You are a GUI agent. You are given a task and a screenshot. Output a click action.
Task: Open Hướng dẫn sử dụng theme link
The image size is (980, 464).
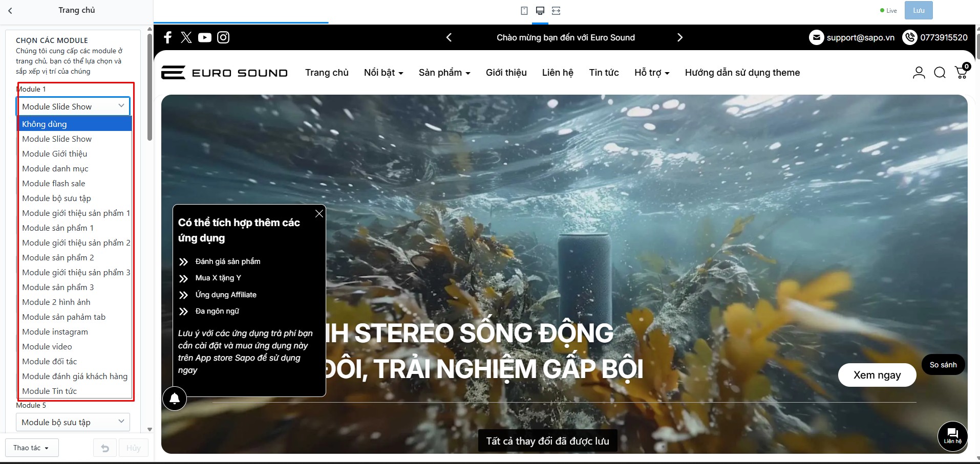742,73
